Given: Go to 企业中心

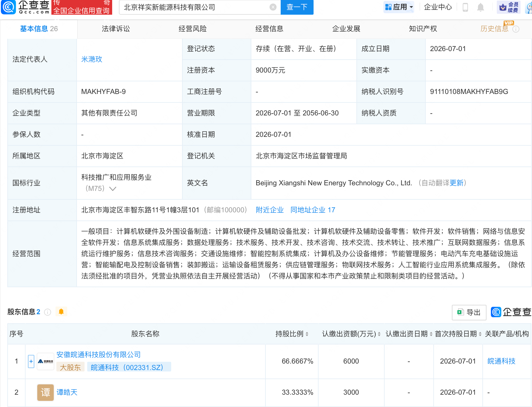Looking at the screenshot, I should coord(438,7).
